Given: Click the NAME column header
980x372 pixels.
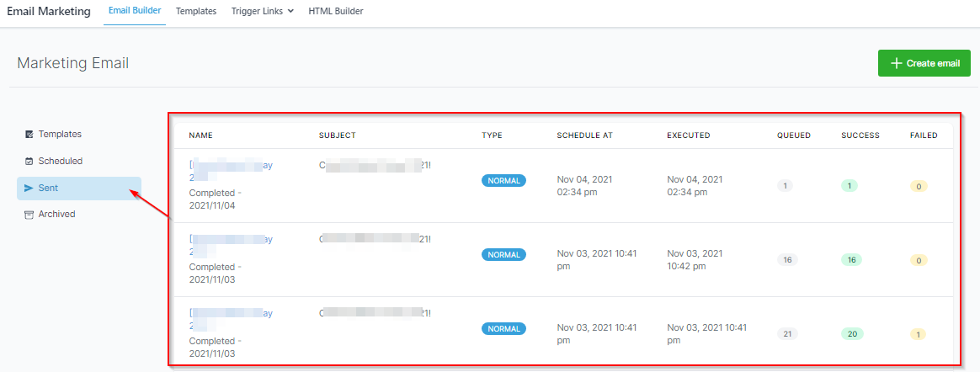Looking at the screenshot, I should click(200, 136).
